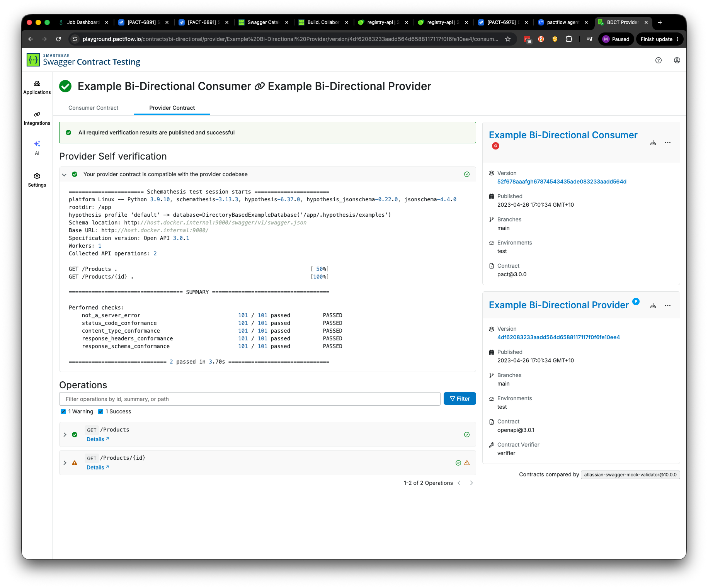Open the Integrations sidebar section
708x588 pixels.
tap(37, 119)
